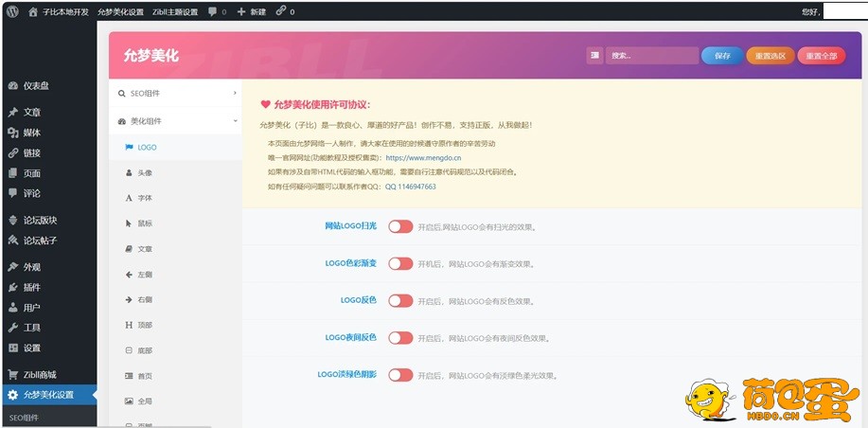
Task: Click the settings icon for 设置
Action: [13, 348]
